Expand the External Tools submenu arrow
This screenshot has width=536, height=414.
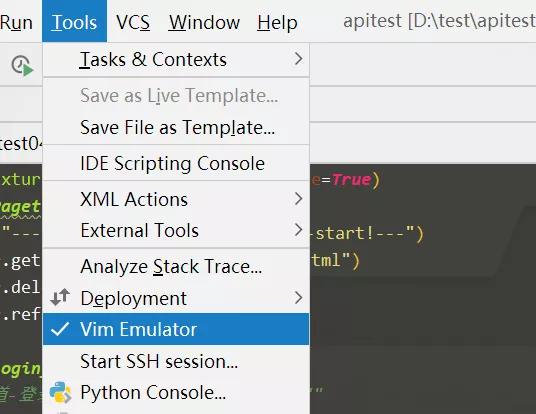[x=298, y=230]
